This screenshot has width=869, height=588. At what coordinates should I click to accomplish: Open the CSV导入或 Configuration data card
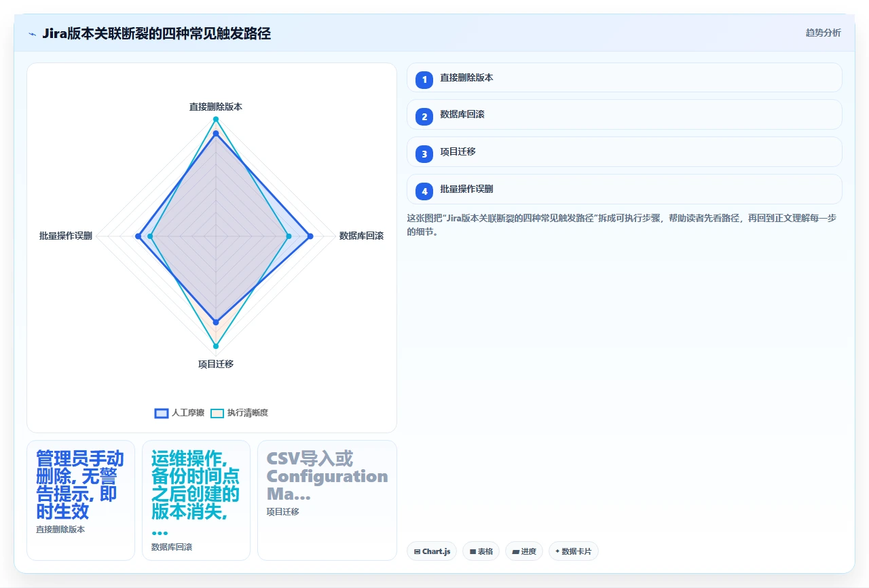coord(327,500)
